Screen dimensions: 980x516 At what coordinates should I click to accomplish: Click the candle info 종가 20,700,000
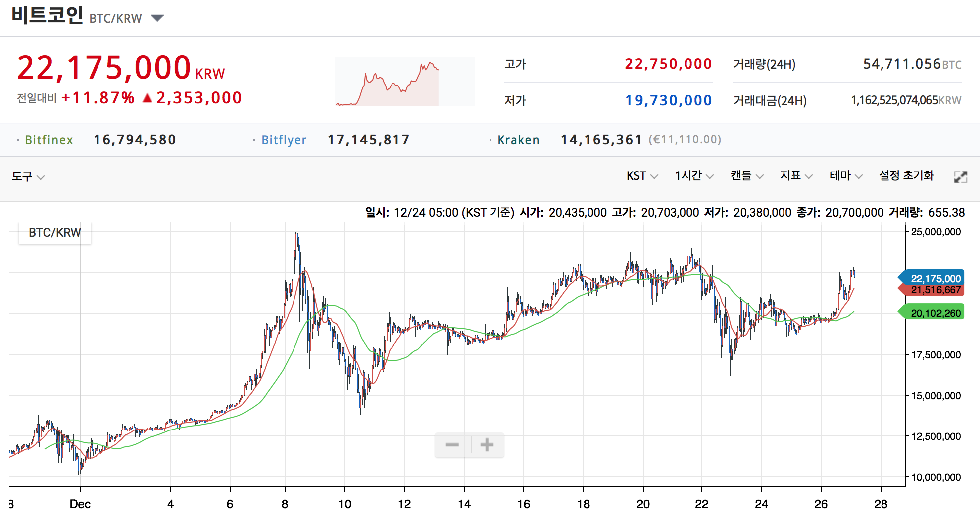click(840, 213)
